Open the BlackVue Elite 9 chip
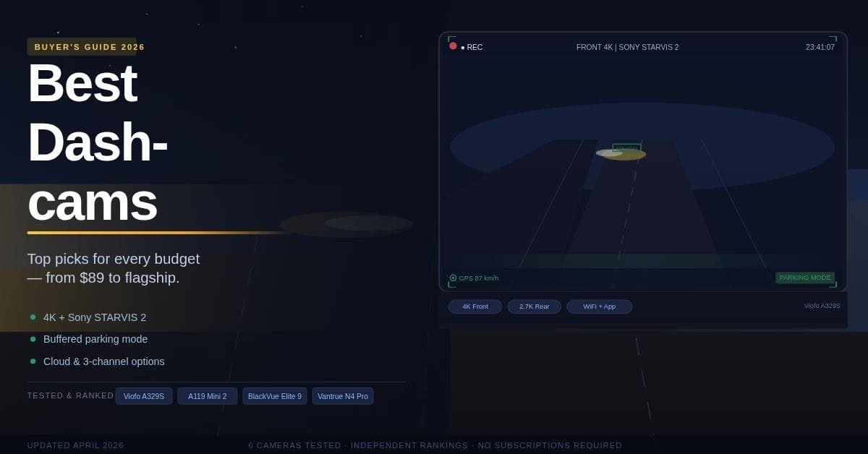Screen dimensions: 868x454 (x=274, y=396)
